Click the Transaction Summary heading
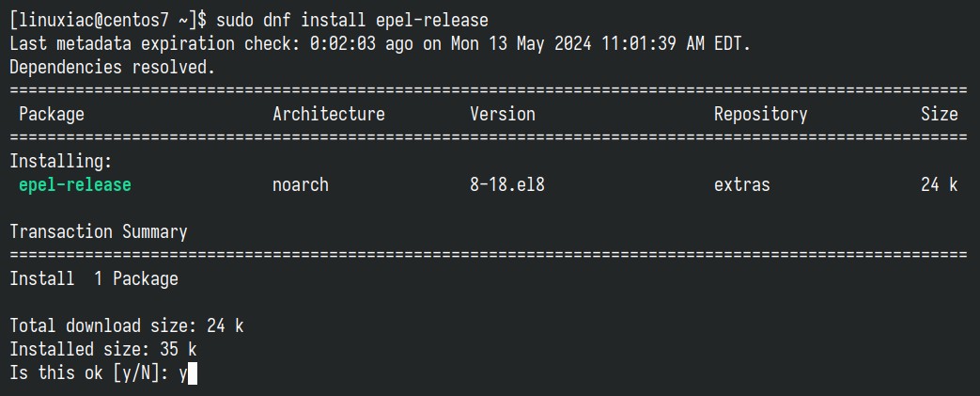Image resolution: width=980 pixels, height=396 pixels. tap(98, 232)
